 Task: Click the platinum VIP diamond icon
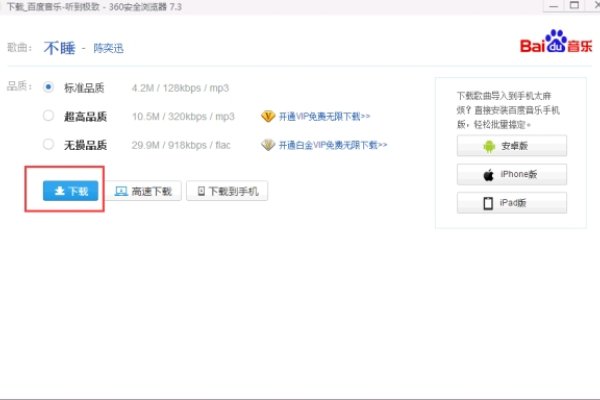pos(268,145)
